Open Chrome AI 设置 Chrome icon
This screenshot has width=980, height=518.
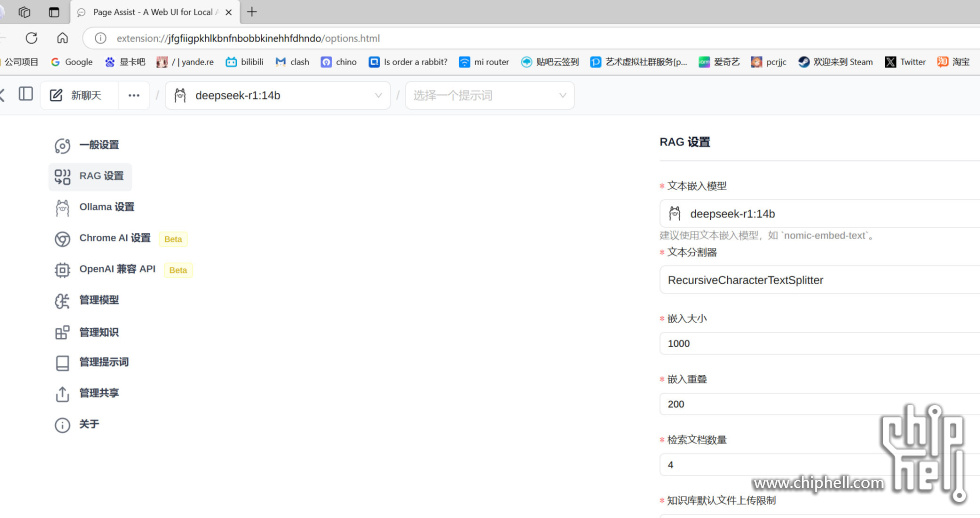tap(62, 239)
